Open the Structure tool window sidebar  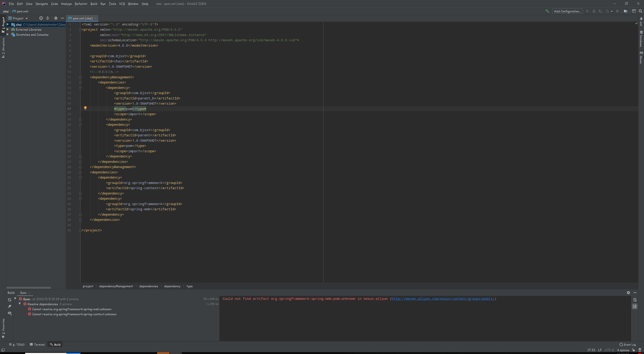pyautogui.click(x=3, y=48)
